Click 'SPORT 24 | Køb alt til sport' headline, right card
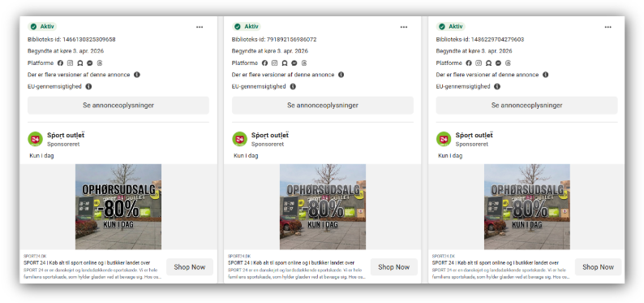 pyautogui.click(x=496, y=262)
